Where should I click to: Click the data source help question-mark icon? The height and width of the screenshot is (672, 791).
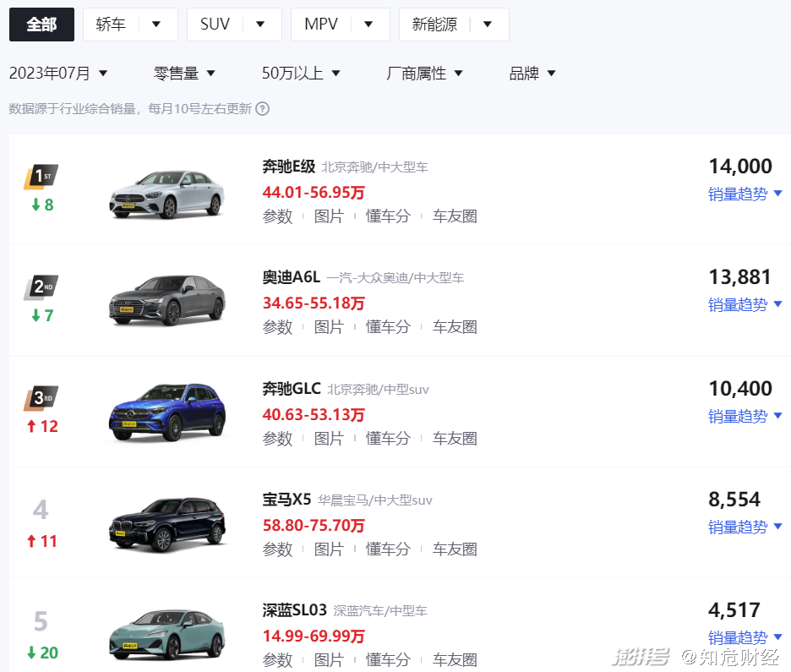(263, 109)
